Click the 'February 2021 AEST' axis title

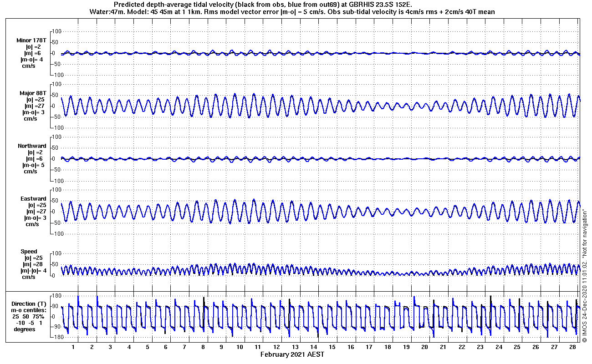[x=292, y=354]
